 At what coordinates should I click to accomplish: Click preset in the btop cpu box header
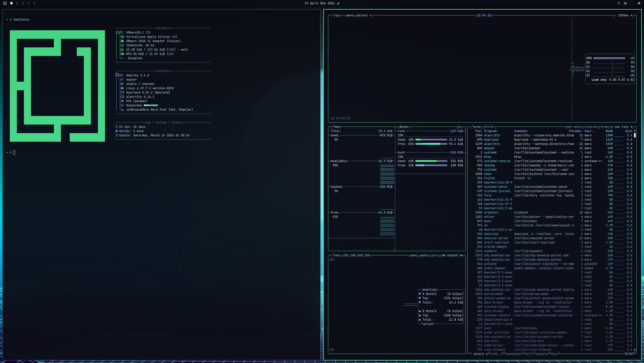[362, 15]
